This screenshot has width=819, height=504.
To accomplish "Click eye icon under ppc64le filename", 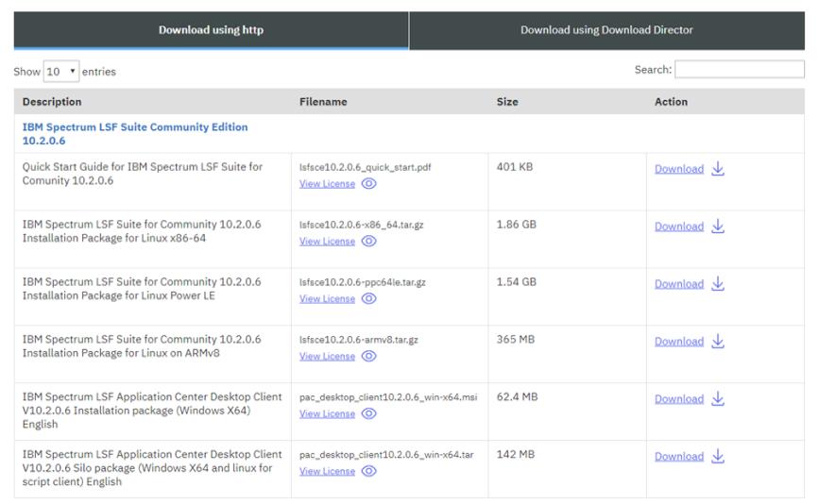I will pos(369,299).
